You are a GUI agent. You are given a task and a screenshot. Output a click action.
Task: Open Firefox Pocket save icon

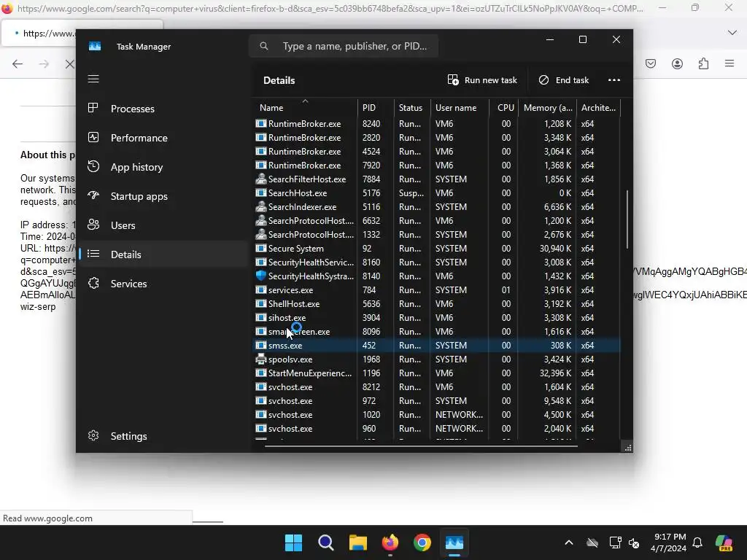[x=651, y=64]
